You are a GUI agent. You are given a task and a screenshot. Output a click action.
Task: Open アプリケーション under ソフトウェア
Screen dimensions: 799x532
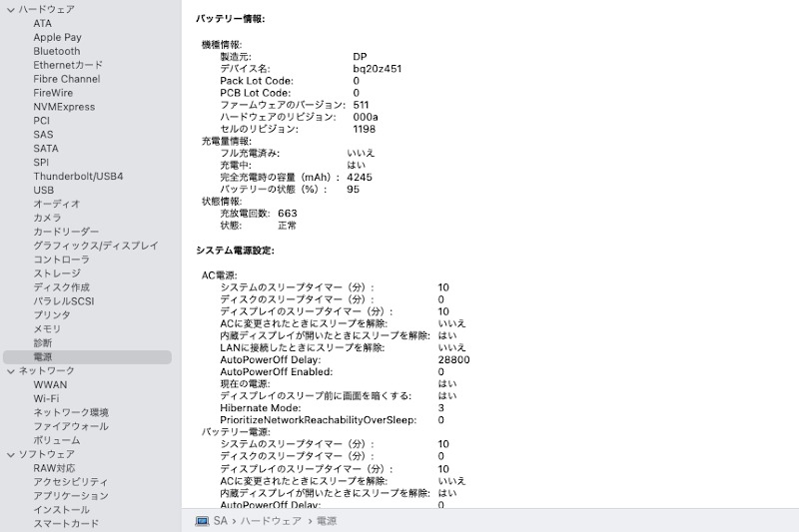coord(71,495)
